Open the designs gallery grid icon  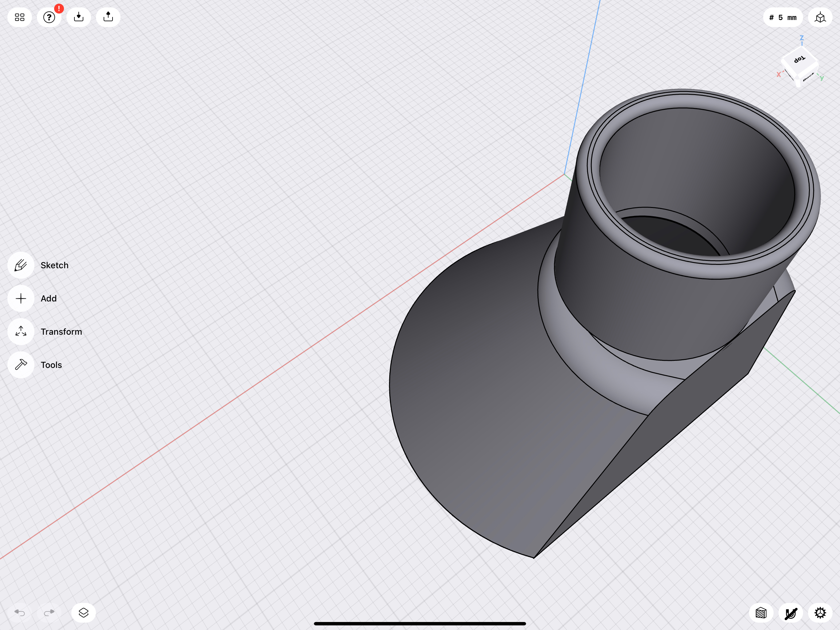tap(20, 17)
